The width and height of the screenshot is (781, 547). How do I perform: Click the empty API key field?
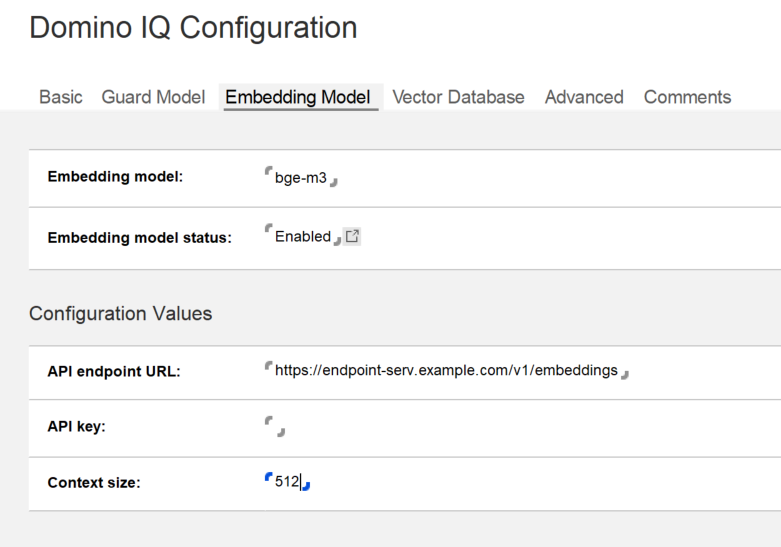point(275,426)
